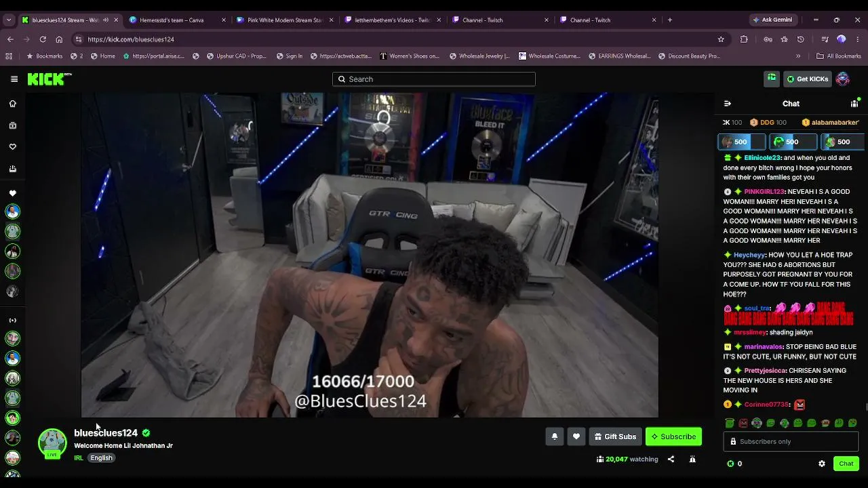
Task: Click alabamabarker top gifter entry
Action: (831, 123)
